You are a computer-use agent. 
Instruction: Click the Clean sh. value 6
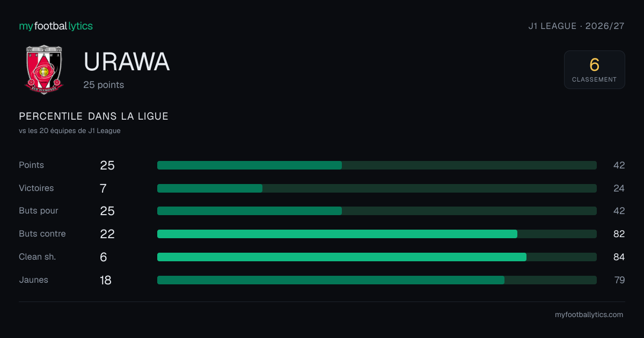[104, 257]
